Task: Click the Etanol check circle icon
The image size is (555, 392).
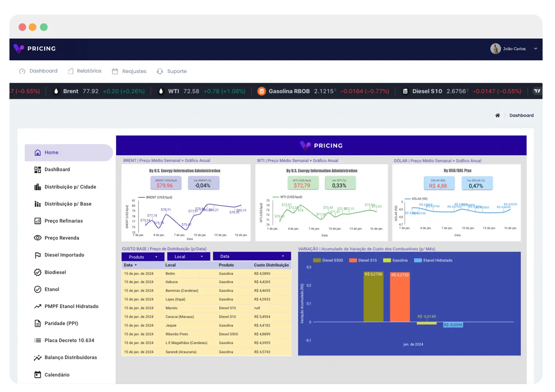Action: [37, 289]
